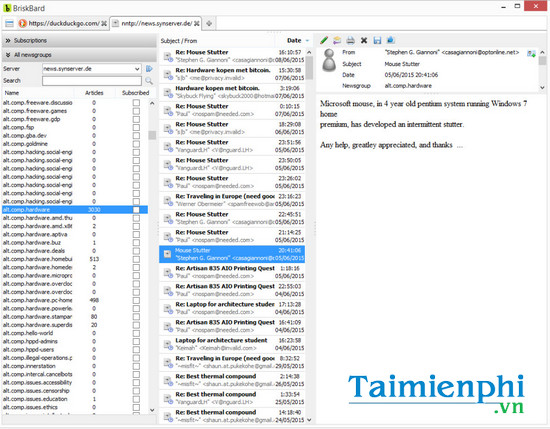Image resolution: width=550 pixels, height=429 pixels.
Task: Click the compose new message pencil icon
Action: pyautogui.click(x=324, y=40)
